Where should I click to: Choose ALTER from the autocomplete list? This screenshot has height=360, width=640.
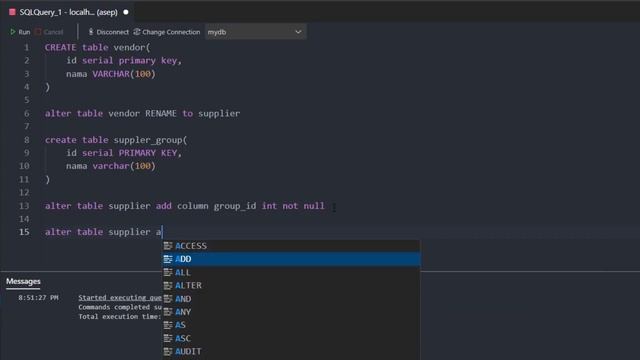291,285
